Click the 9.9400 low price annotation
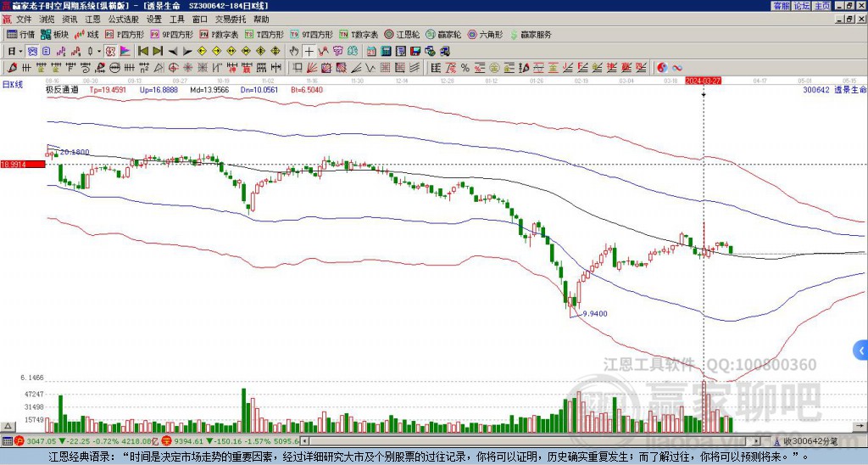The width and height of the screenshot is (868, 465). [x=595, y=314]
